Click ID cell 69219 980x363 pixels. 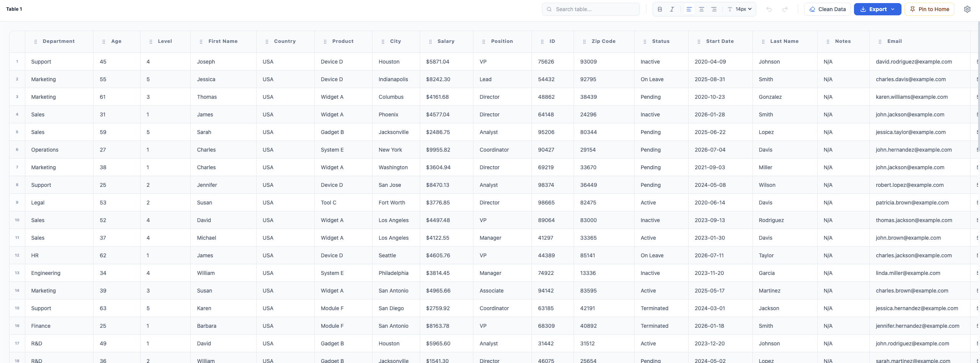553,167
